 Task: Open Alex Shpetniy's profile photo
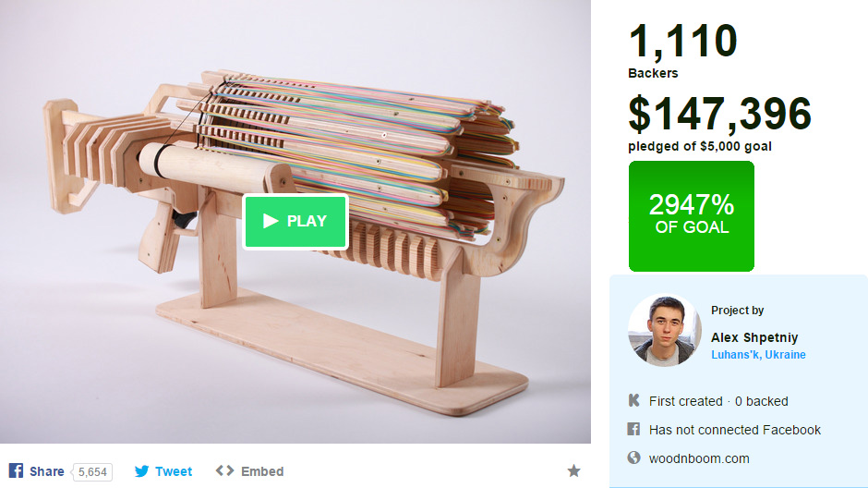tap(664, 330)
